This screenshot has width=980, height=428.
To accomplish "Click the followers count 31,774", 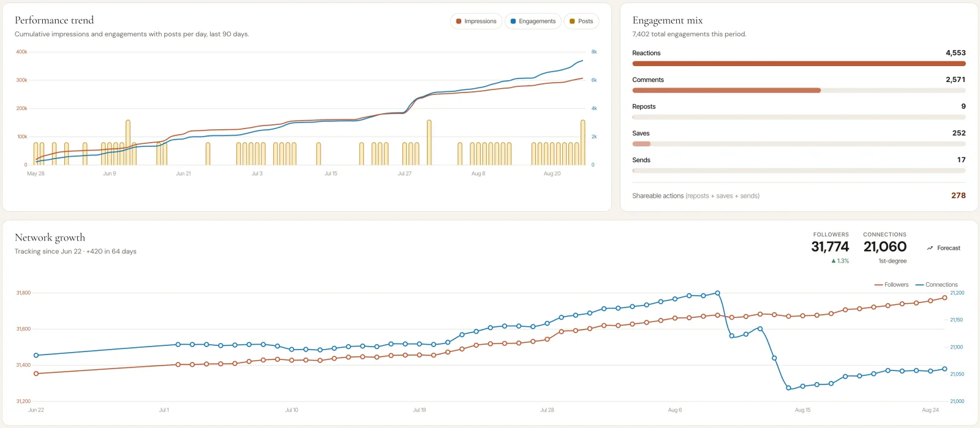I will 830,247.
